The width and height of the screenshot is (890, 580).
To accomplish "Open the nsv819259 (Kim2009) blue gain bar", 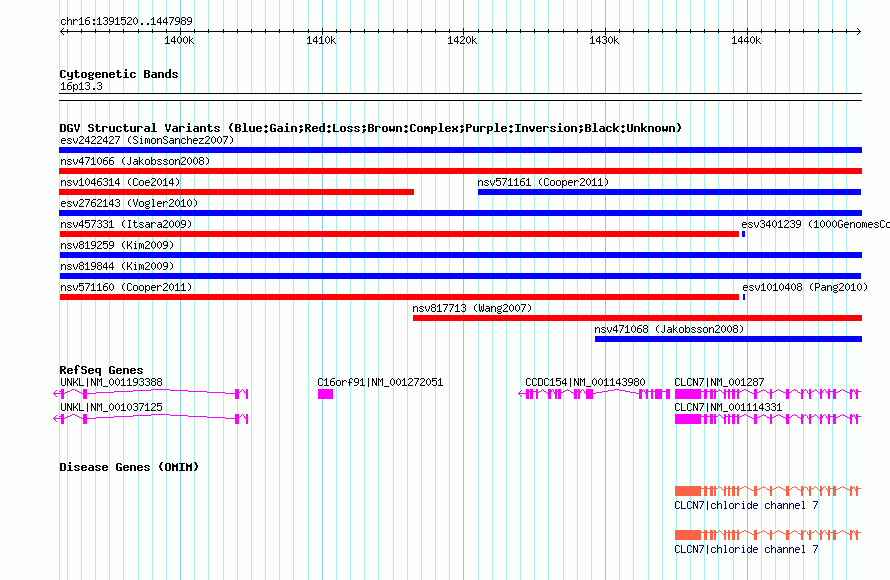I will [460, 255].
